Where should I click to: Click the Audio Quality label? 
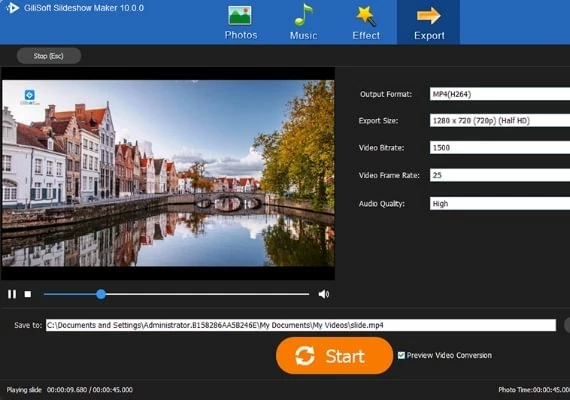click(x=381, y=204)
